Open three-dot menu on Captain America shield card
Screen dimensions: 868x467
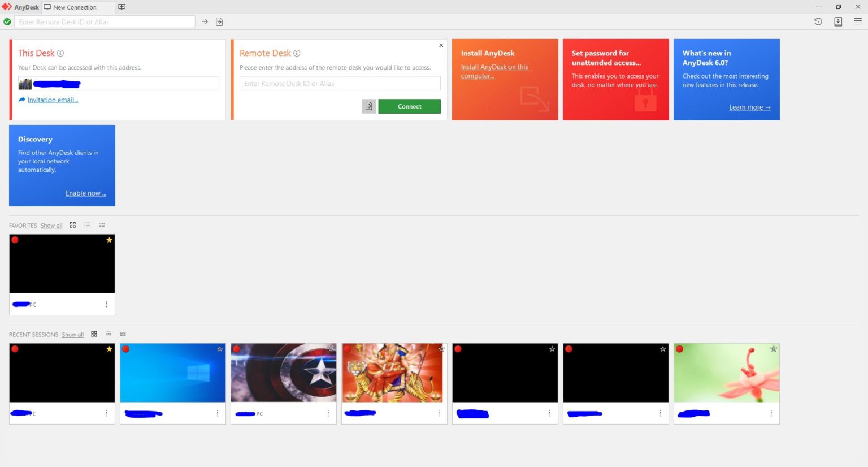pos(328,413)
